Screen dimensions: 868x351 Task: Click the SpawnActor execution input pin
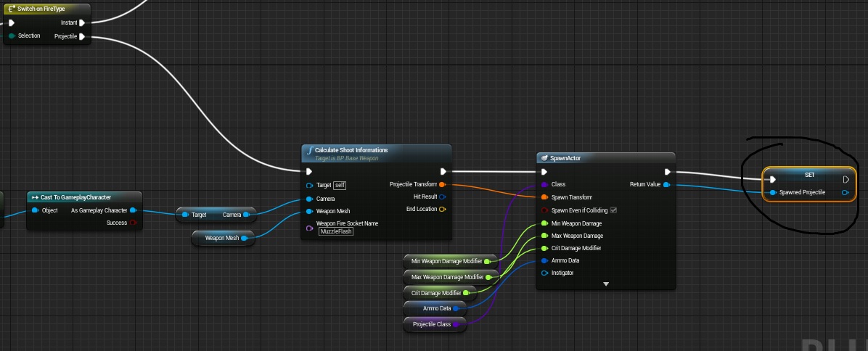click(x=545, y=172)
